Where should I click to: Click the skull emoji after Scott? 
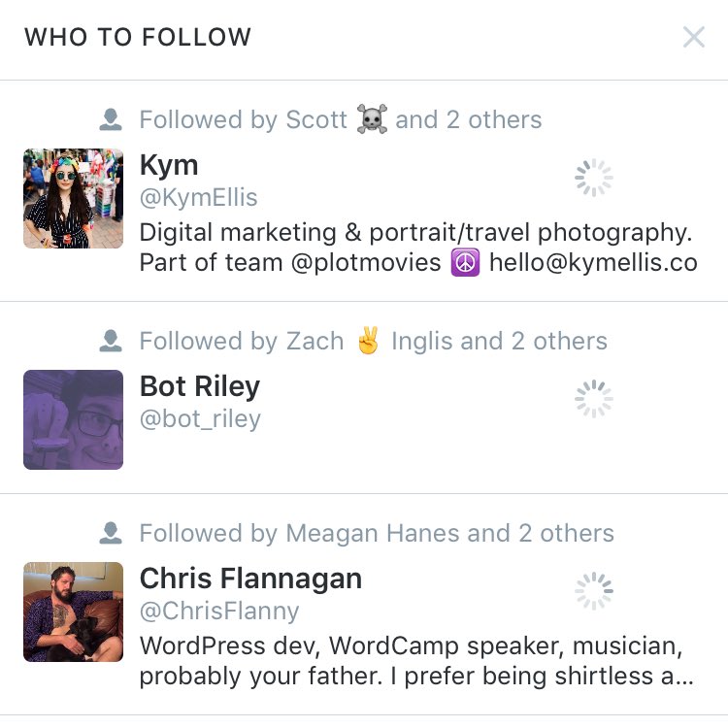coord(371,120)
